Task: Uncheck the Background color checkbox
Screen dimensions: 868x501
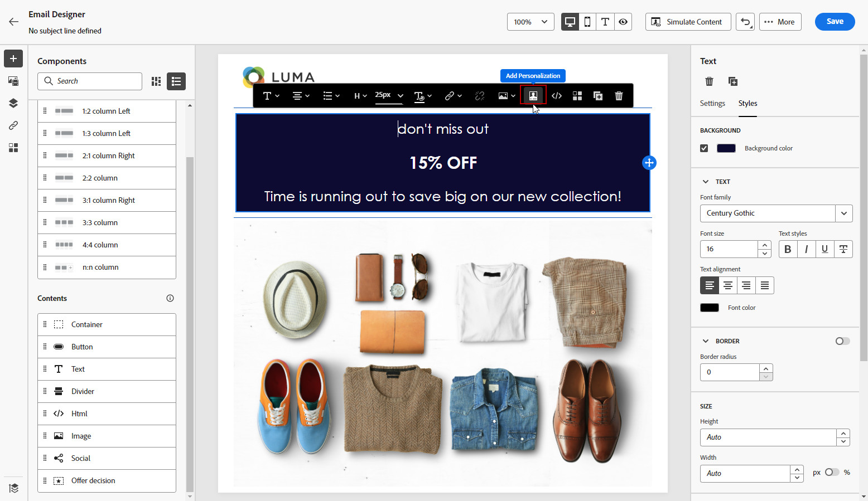Action: click(x=704, y=148)
